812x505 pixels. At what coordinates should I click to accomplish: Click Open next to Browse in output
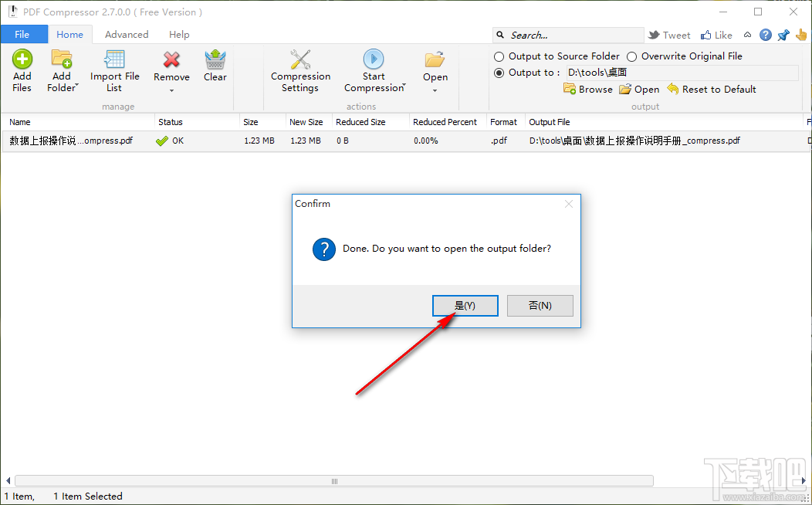[640, 89]
